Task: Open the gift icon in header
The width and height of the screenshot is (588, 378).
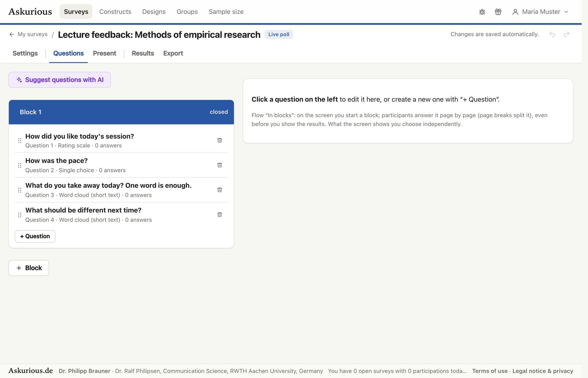Action: pos(498,12)
